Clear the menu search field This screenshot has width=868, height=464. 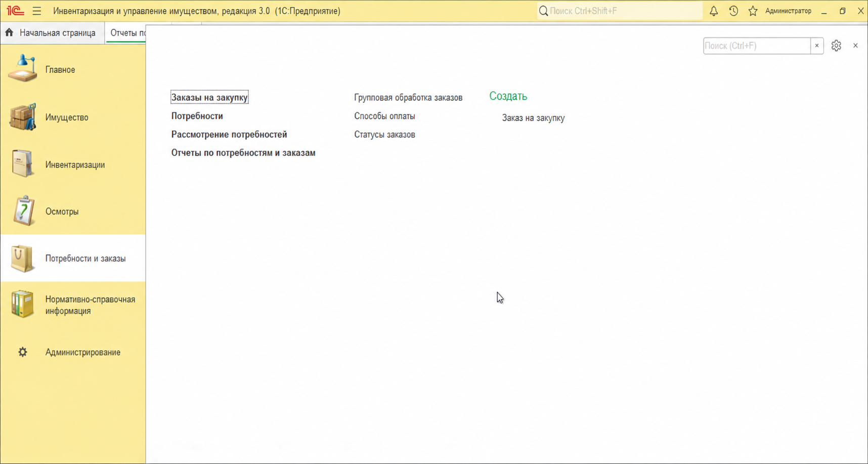point(817,46)
